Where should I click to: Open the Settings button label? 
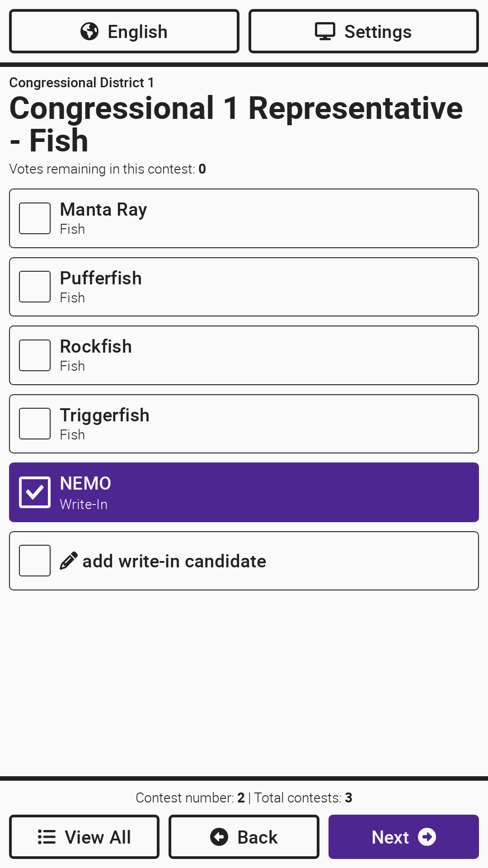click(378, 32)
